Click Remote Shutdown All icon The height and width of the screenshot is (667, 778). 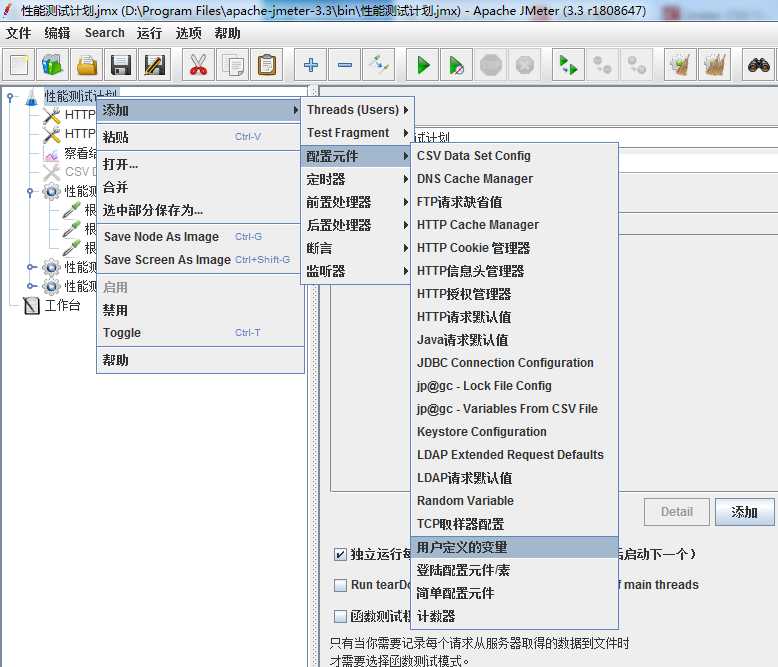coord(637,65)
